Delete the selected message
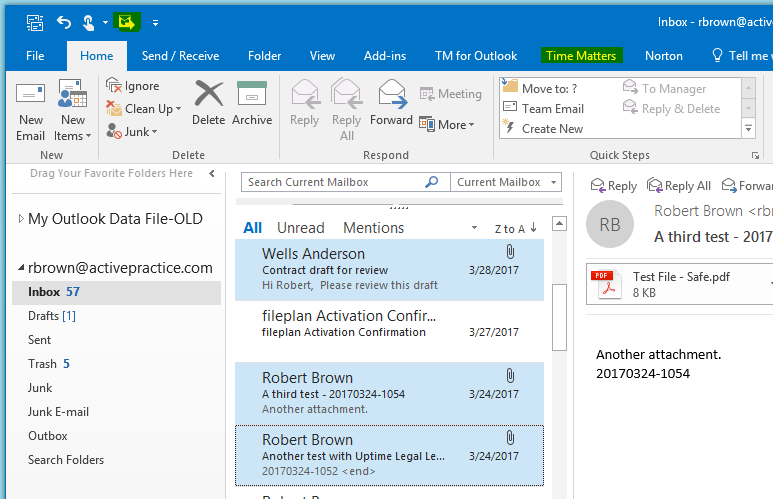 tap(209, 103)
